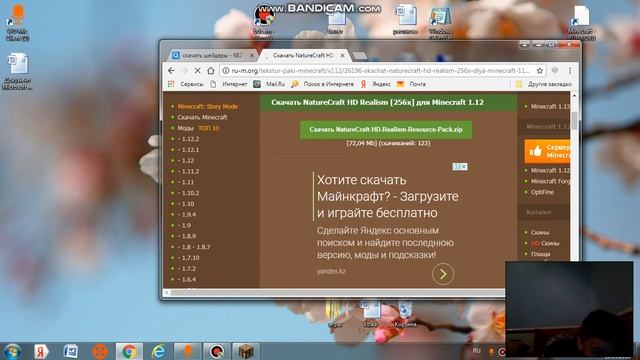Launch Internet Explorer from the taskbar
The width and height of the screenshot is (640, 360).
point(158,351)
